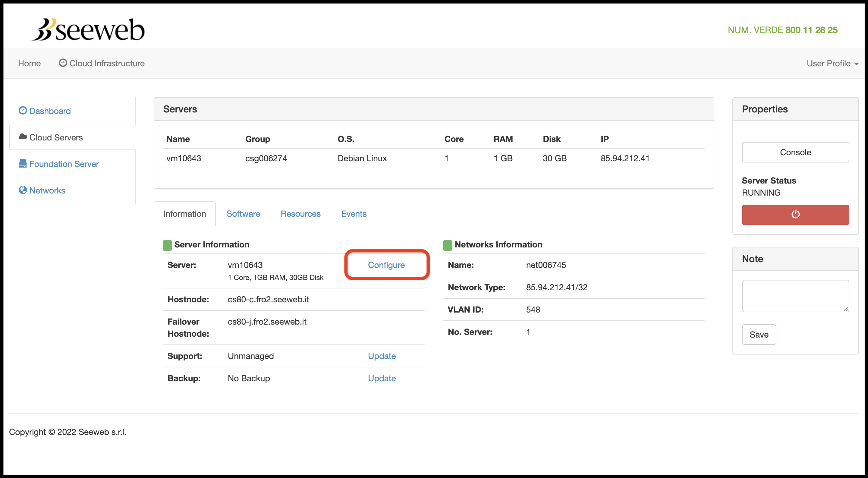This screenshot has height=478, width=868.
Task: Click the Name column header
Action: tap(178, 139)
